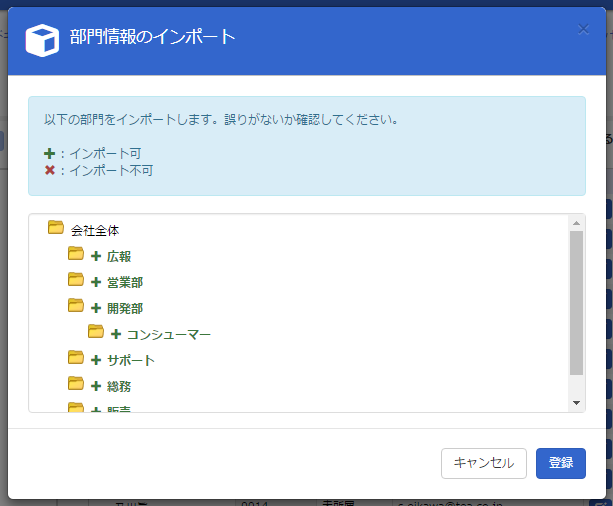Click the folder icon beside 営業部
This screenshot has height=506, width=613.
pos(76,281)
